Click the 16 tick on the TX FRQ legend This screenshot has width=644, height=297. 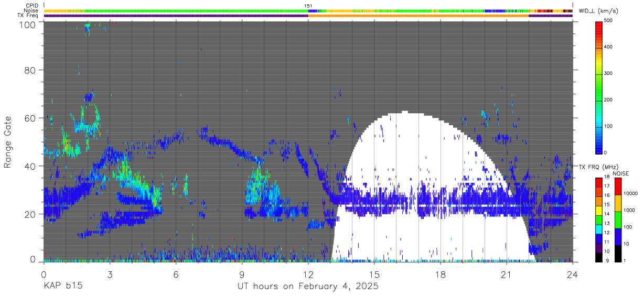(x=607, y=195)
